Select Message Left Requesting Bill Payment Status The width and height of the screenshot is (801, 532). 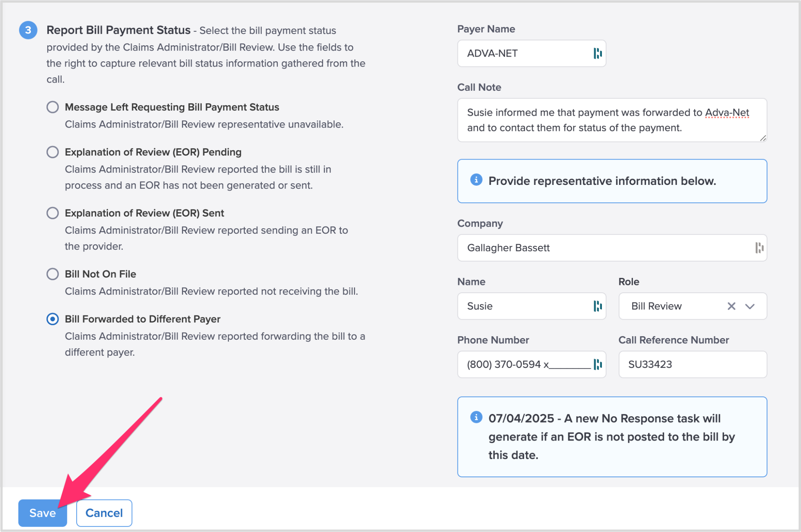(x=53, y=107)
